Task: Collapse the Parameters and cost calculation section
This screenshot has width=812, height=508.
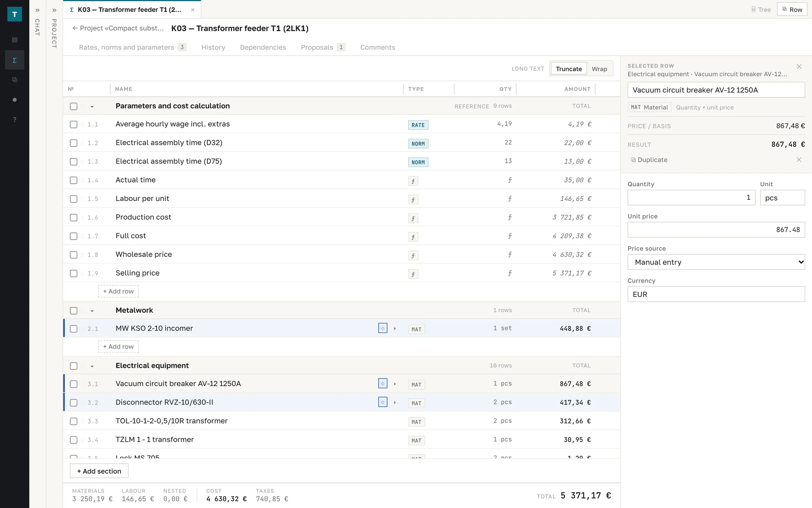Action: click(x=92, y=107)
